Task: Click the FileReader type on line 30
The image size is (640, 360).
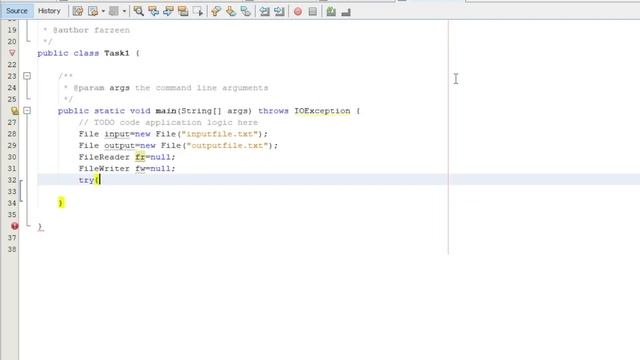Action: coord(104,157)
